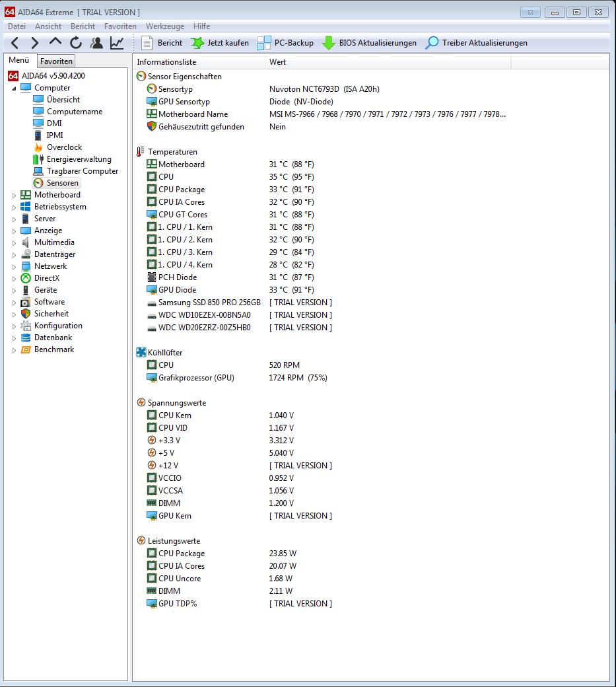Refresh the sensor readings
616x687 pixels.
click(76, 42)
